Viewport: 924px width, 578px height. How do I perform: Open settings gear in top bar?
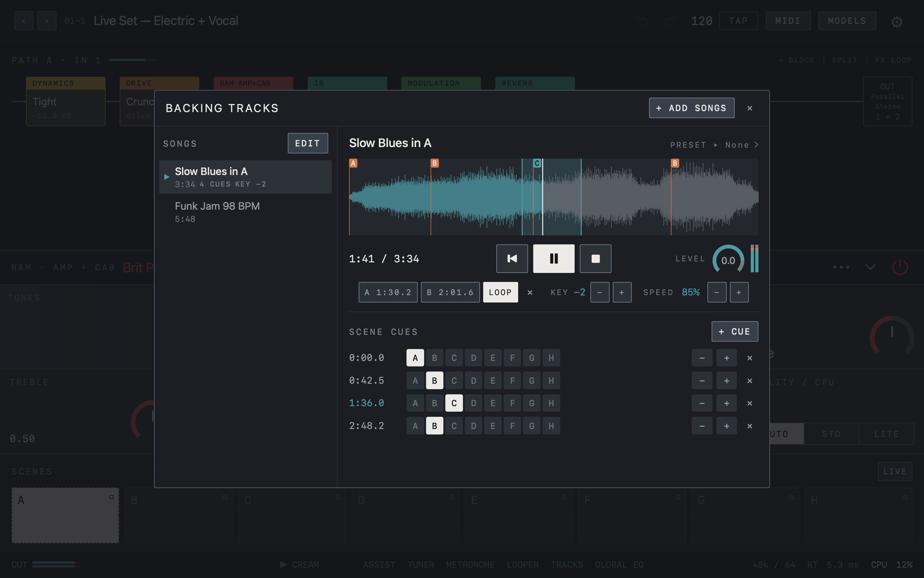point(896,22)
